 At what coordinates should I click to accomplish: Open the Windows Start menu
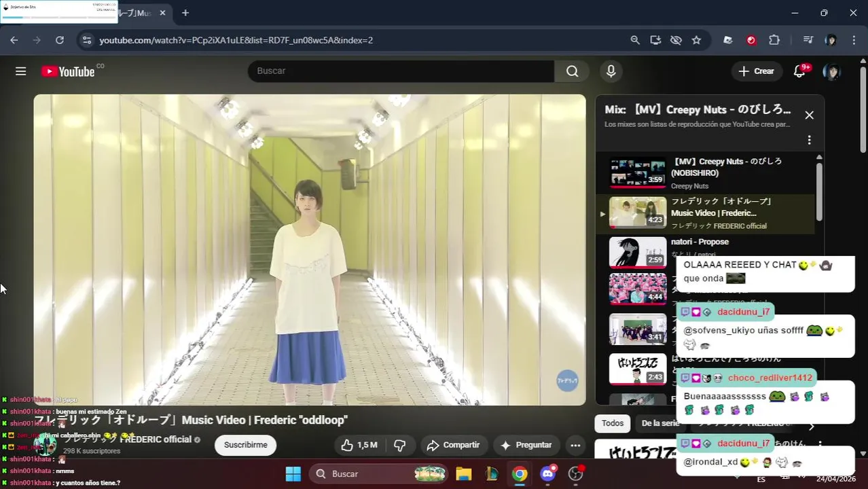pos(293,473)
